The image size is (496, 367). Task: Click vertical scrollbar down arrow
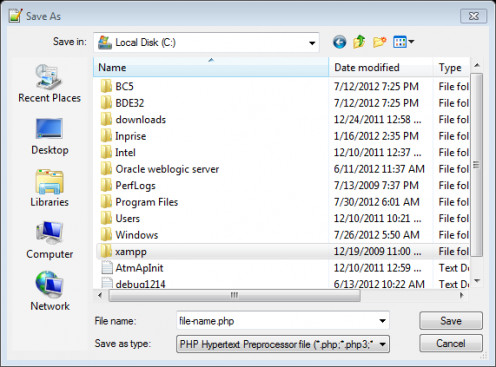(477, 281)
